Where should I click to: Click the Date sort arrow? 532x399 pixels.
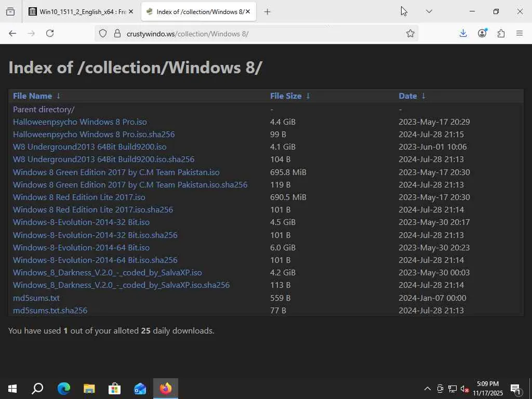423,96
